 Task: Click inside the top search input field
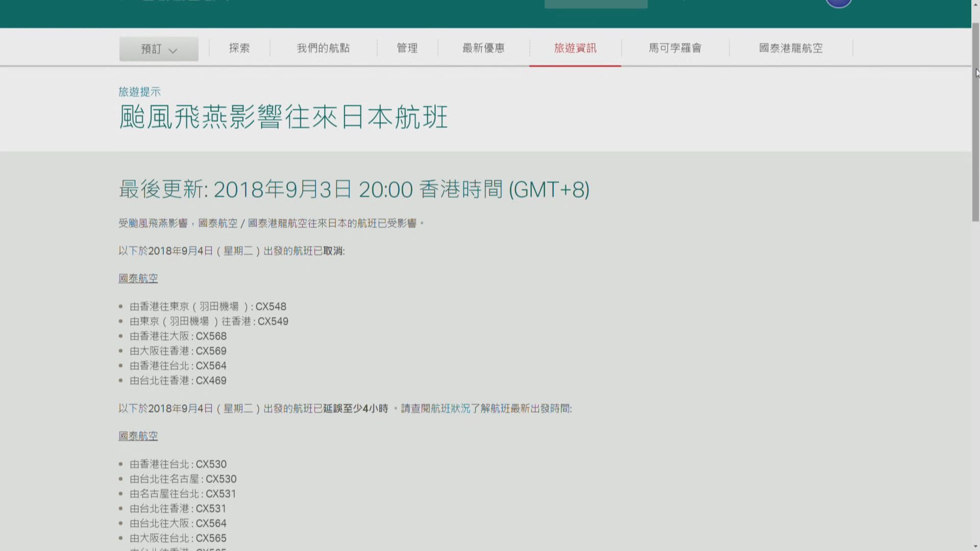pos(596,4)
